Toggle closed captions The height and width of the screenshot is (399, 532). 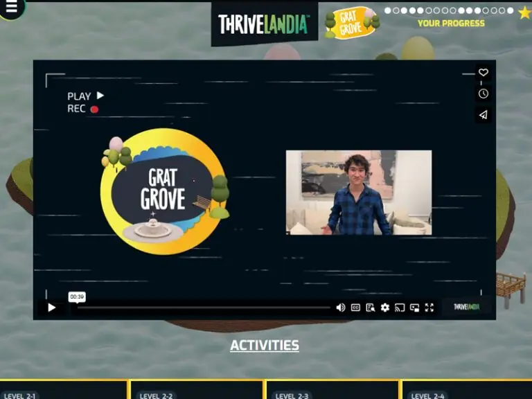pos(355,308)
